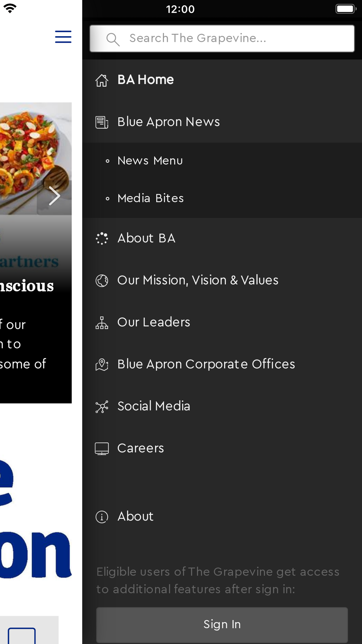362x644 pixels.
Task: Tap the hamburger menu icon
Action: [63, 37]
